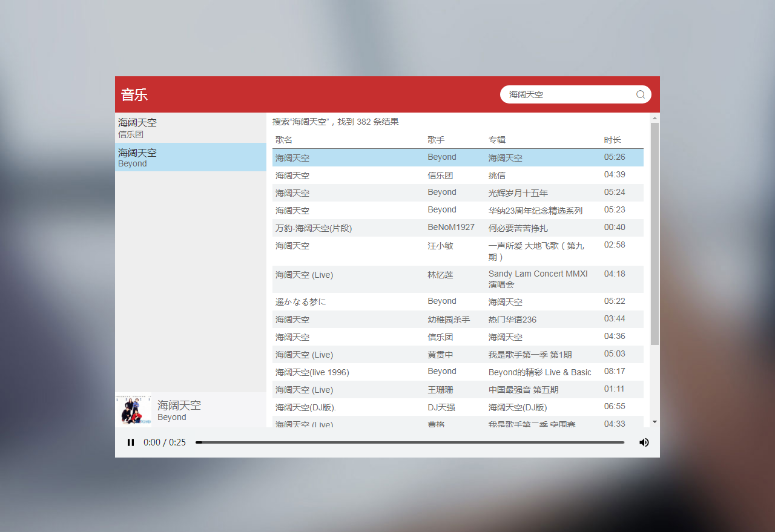
Task: Play 遥かなる梦に by Beyond
Action: (301, 301)
